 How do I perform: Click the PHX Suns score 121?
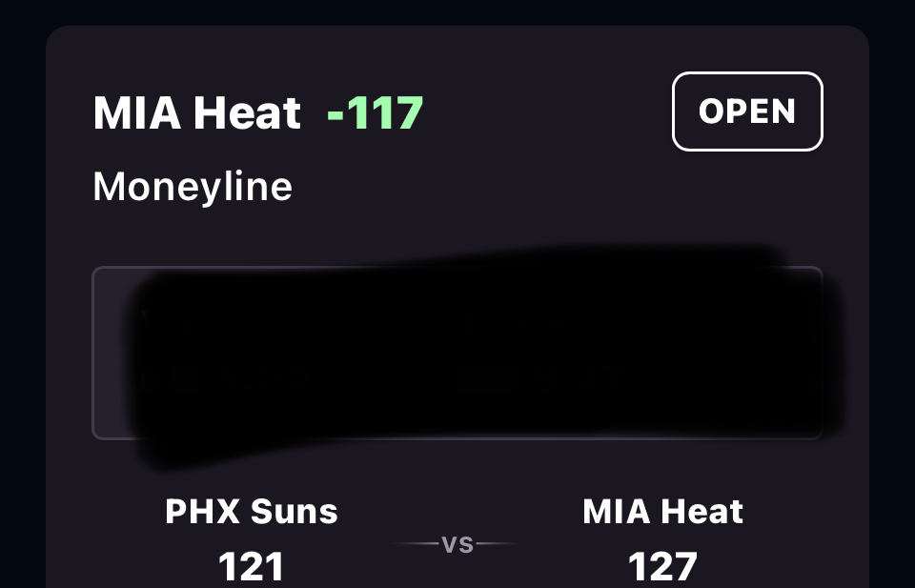(x=252, y=568)
